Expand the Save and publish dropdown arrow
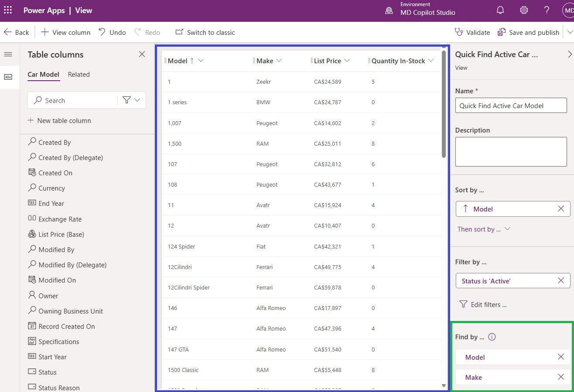Viewport: 574px width, 392px height. tap(570, 32)
